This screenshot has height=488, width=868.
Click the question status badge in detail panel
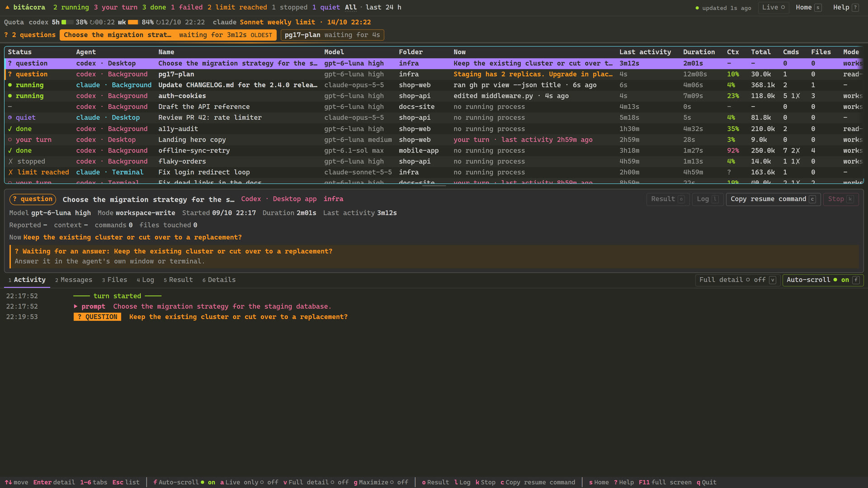coord(33,199)
